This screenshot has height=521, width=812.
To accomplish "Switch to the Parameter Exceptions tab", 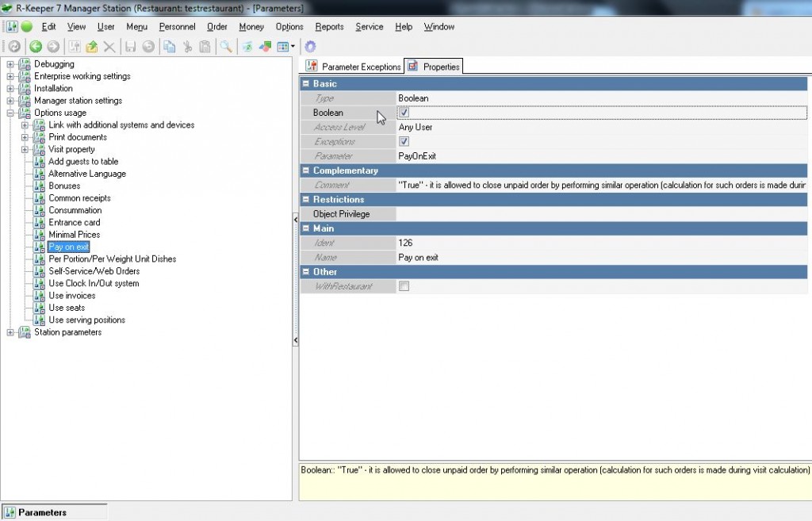I will pyautogui.click(x=353, y=67).
